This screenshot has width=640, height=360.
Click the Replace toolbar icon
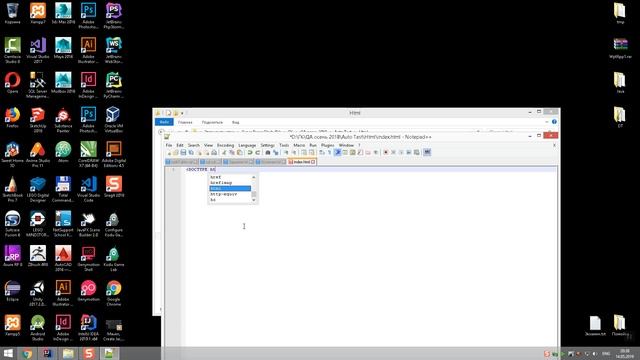(276, 152)
